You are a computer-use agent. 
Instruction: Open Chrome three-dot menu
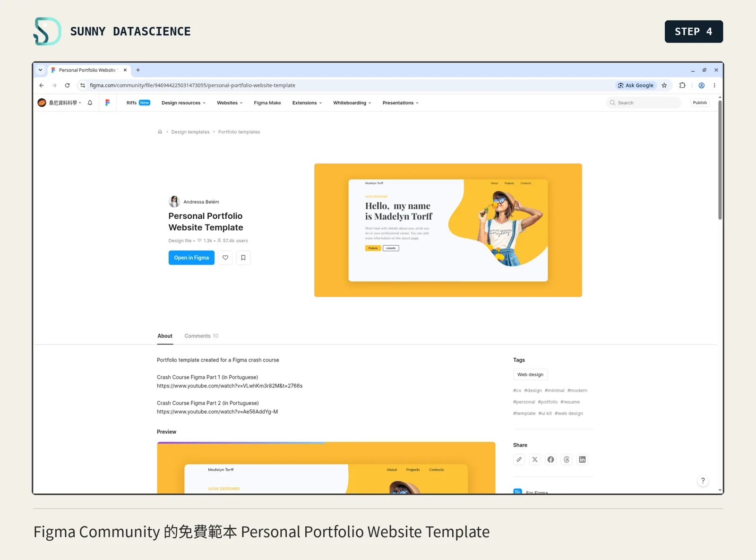point(714,86)
